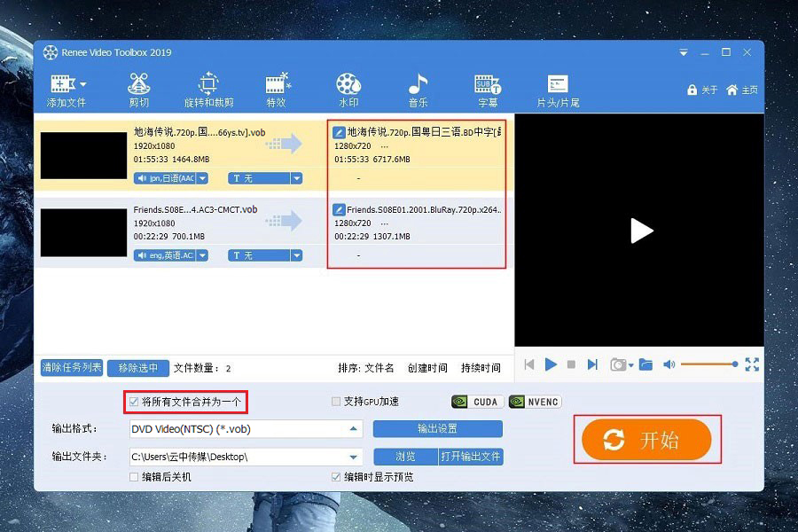The image size is (798, 532).
Task: Skip to next in player controls
Action: (592, 364)
